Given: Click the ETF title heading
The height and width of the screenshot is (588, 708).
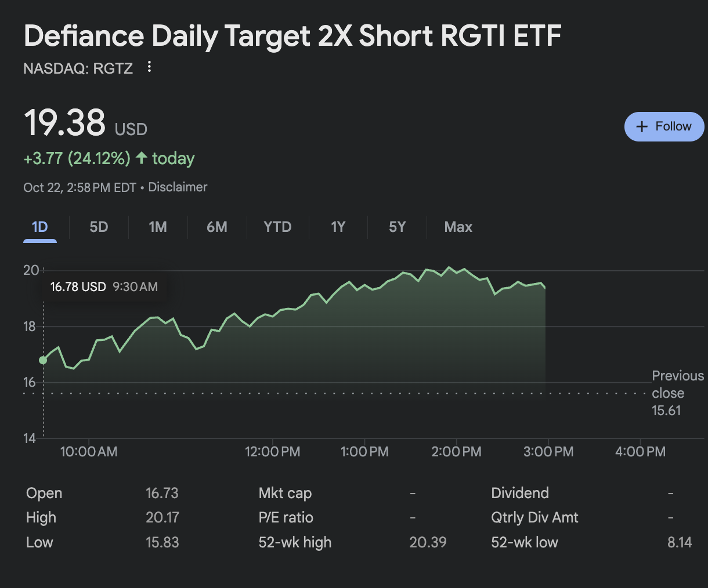Looking at the screenshot, I should pos(292,36).
